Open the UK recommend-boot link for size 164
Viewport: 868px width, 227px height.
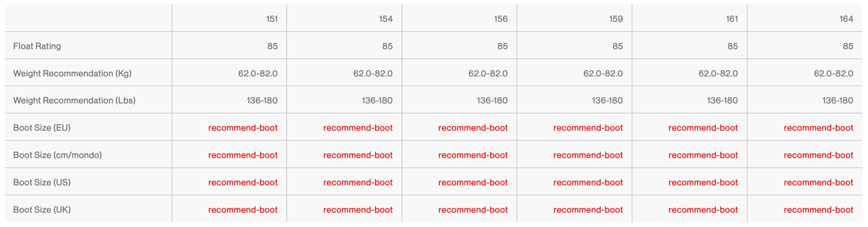[x=818, y=210]
